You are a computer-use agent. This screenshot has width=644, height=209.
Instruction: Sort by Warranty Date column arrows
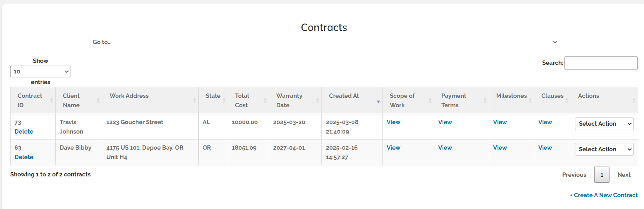pyautogui.click(x=317, y=101)
